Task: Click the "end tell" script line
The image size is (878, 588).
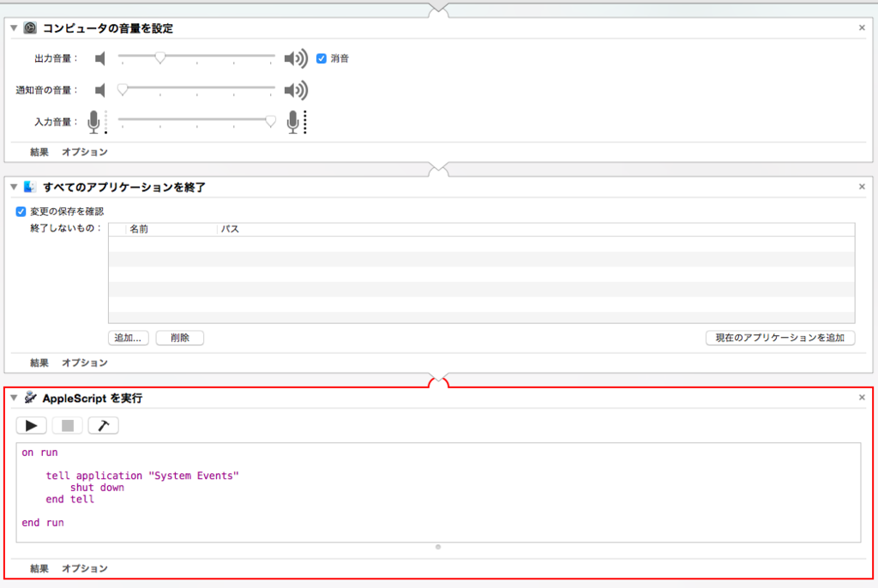Action: coord(70,499)
